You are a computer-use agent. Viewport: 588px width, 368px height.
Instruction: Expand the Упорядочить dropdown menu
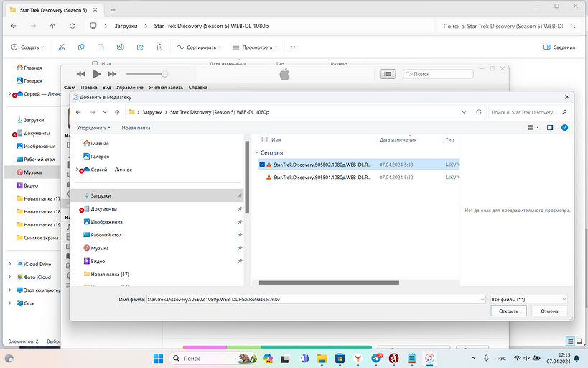[93, 128]
